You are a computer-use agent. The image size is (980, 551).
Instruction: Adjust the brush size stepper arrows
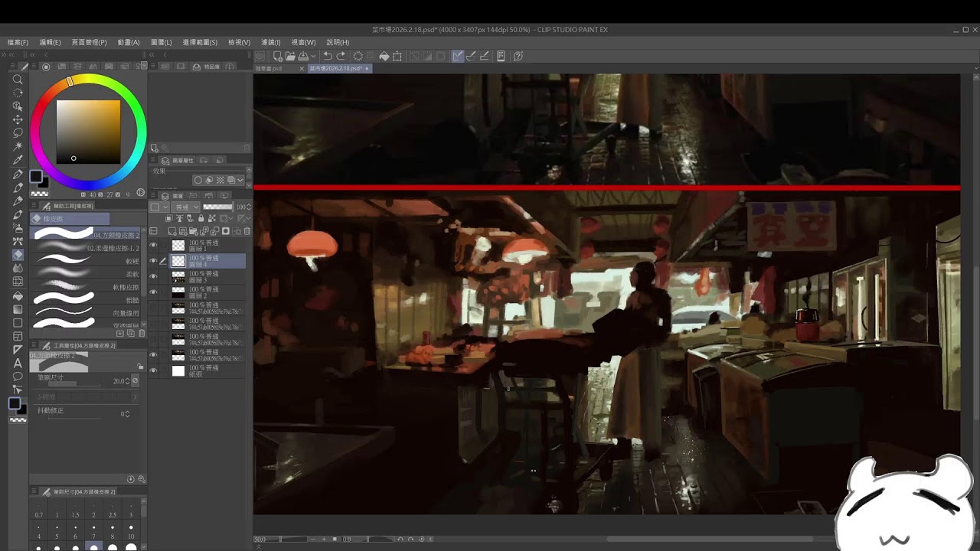(x=127, y=380)
